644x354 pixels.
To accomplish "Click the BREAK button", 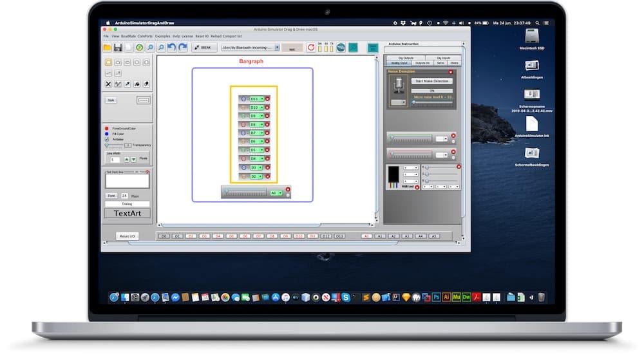I will (204, 48).
